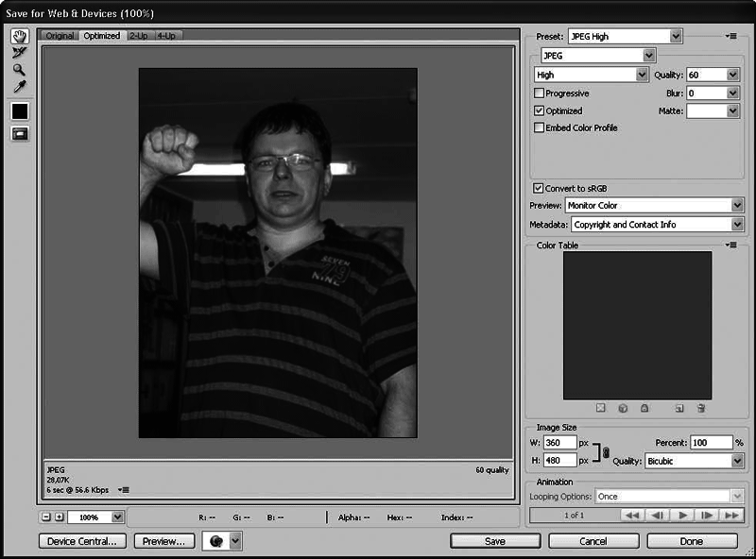Open the Preset dropdown
The image size is (756, 559).
pos(677,35)
